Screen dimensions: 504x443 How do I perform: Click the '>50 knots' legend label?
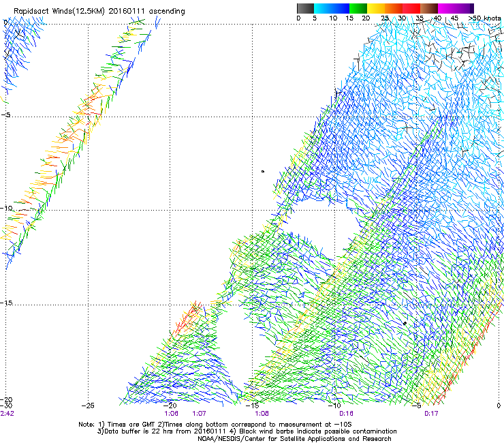coord(484,18)
